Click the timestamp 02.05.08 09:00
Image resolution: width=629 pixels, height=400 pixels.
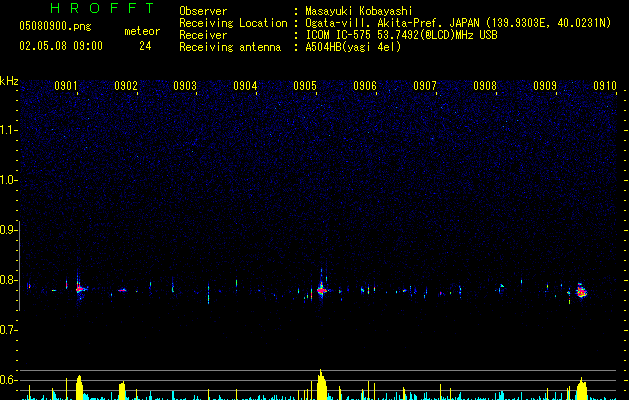tap(61, 46)
